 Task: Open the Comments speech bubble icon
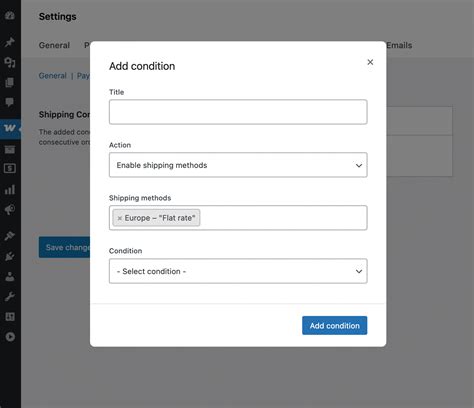(10, 102)
